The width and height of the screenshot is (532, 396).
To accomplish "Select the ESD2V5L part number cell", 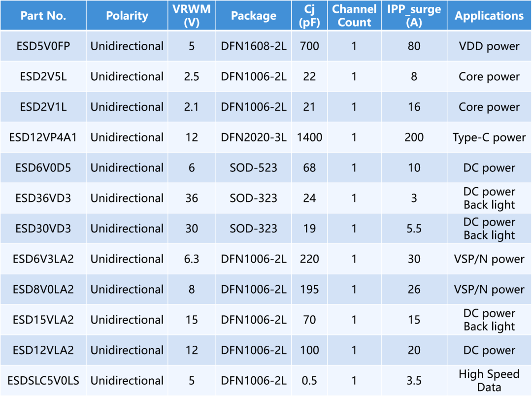I will click(43, 77).
